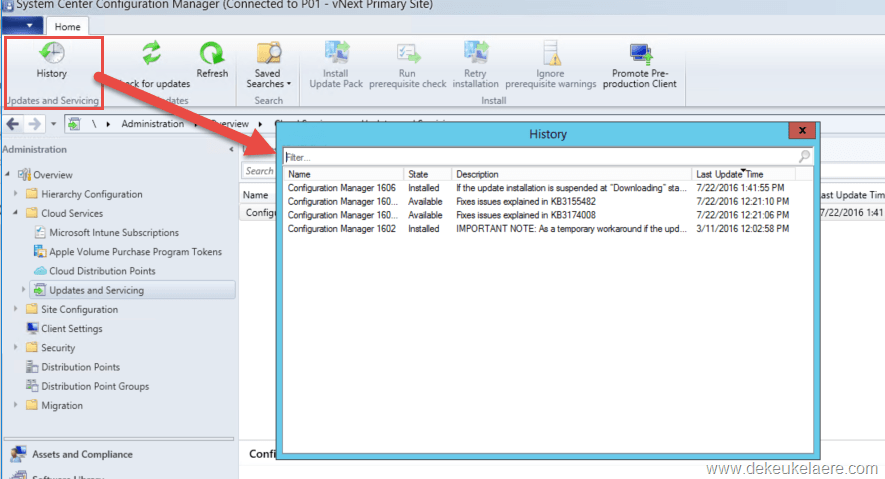The width and height of the screenshot is (885, 479).
Task: Expand the Hierarchy Configuration node
Action: click(x=15, y=194)
